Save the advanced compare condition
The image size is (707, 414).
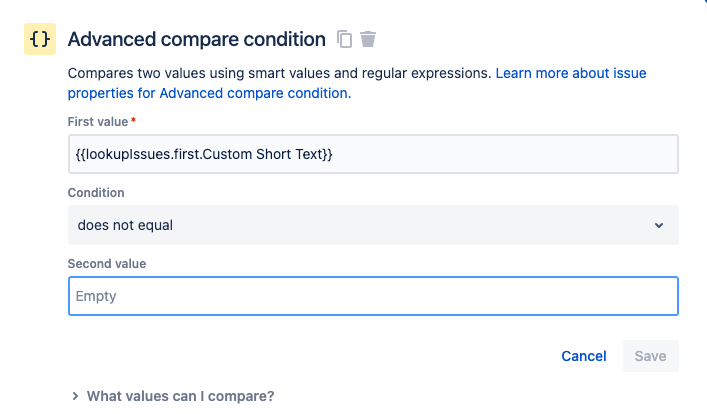(651, 356)
